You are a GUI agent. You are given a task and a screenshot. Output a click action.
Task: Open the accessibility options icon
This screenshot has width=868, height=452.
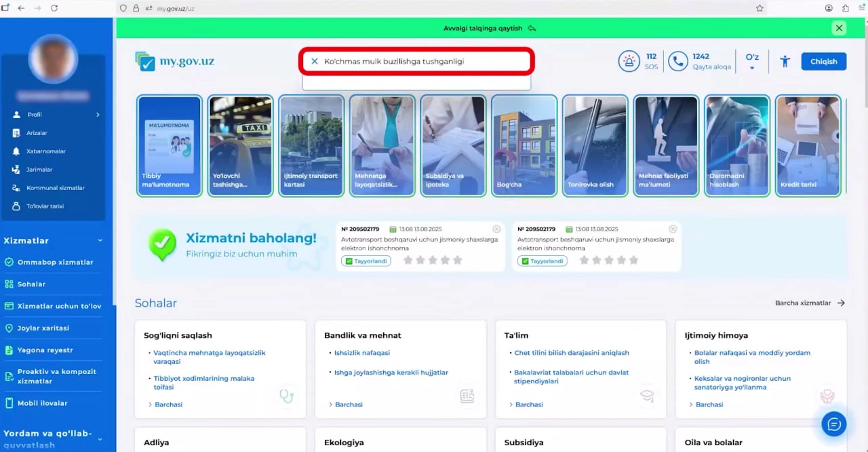785,62
